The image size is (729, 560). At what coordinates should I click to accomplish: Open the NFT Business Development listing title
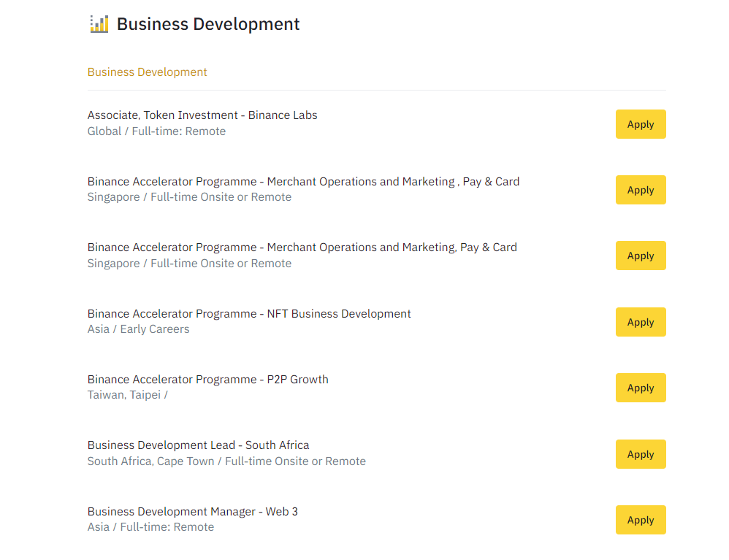click(x=249, y=314)
